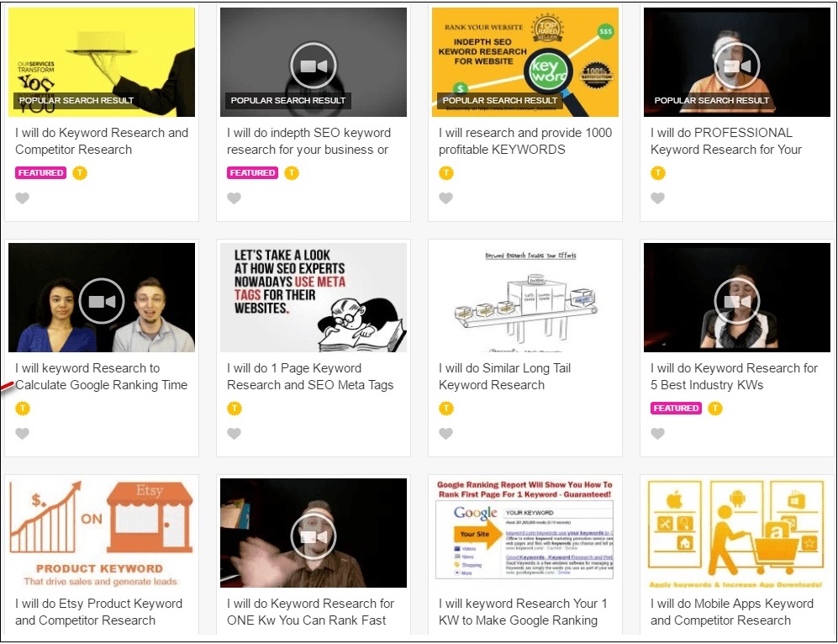The width and height of the screenshot is (838, 644).
Task: Click heart under 1 Page Keyword Research gig
Action: point(235,434)
